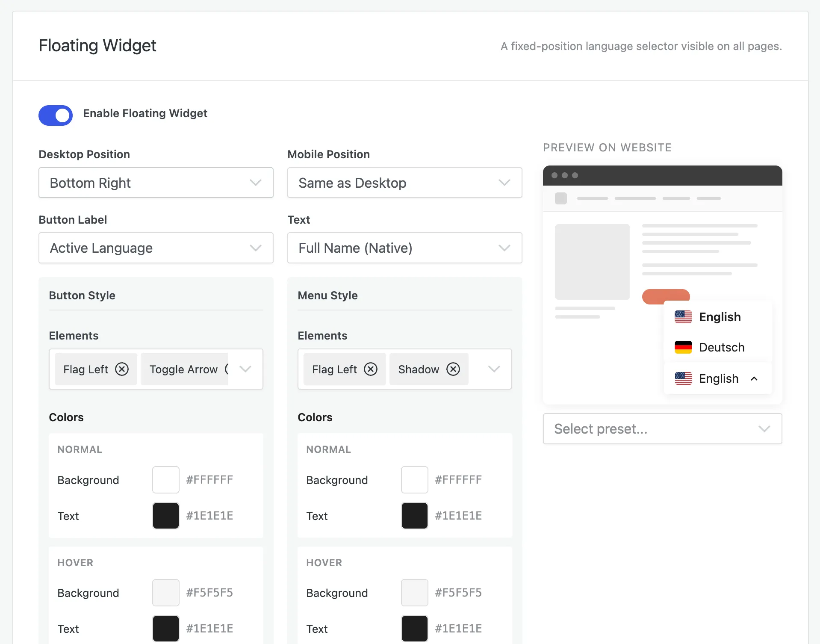Expand the Menu Style elements chevron
The height and width of the screenshot is (644, 820).
click(x=494, y=369)
